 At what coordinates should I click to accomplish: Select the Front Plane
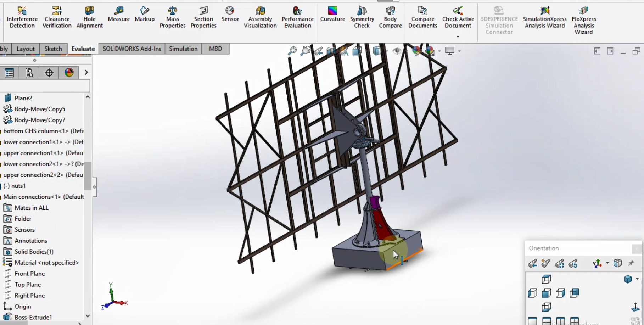pos(29,274)
